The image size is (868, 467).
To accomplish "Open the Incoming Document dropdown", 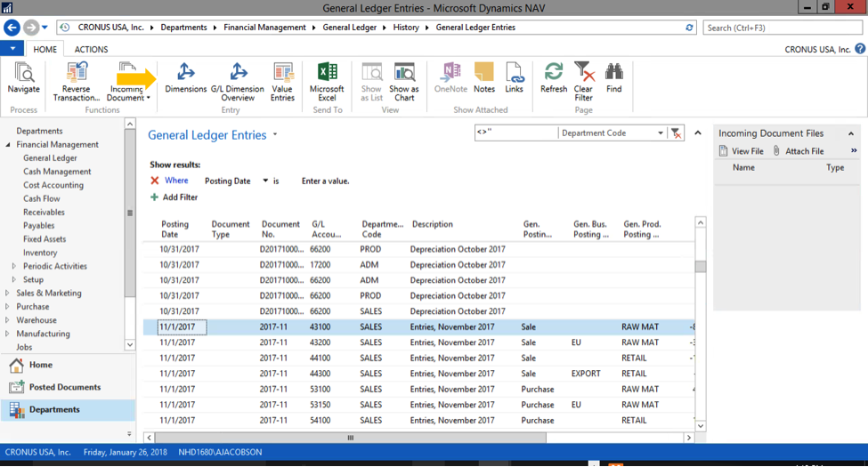I will [x=149, y=98].
